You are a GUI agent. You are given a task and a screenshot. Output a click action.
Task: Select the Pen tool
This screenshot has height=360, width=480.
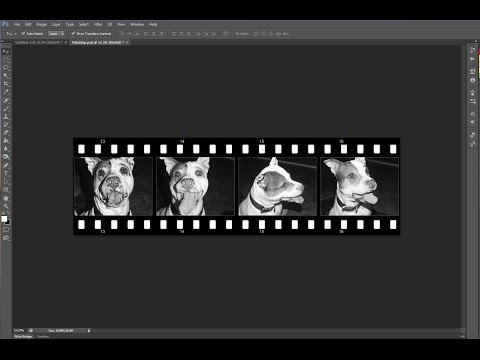6,165
